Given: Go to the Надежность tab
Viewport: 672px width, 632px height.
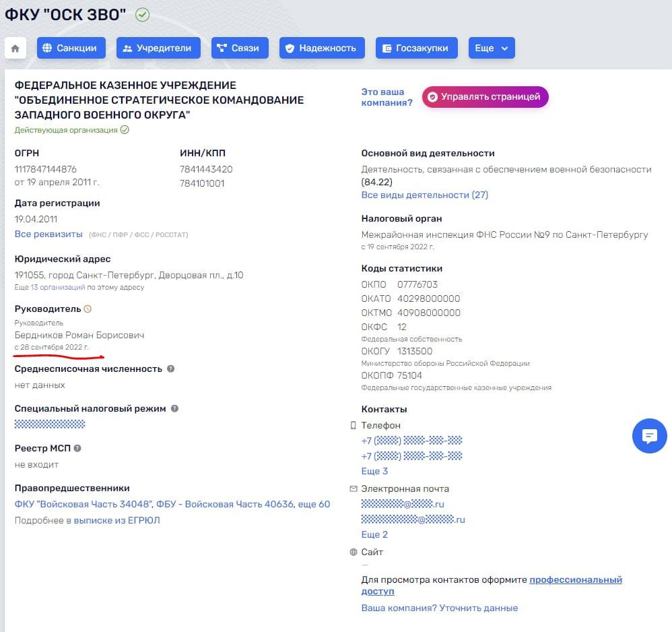Looking at the screenshot, I should point(321,49).
